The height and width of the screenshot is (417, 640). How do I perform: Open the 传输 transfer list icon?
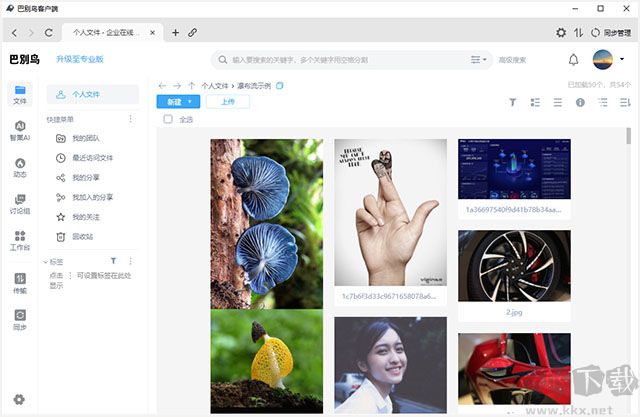click(x=20, y=283)
